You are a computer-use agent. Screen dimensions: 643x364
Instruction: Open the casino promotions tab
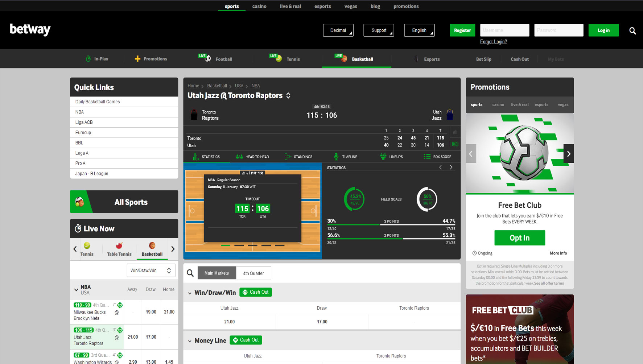tap(498, 105)
